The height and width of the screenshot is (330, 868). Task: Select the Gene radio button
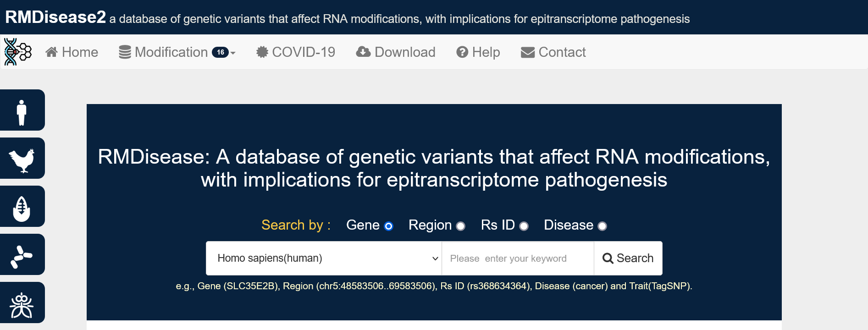pos(388,226)
